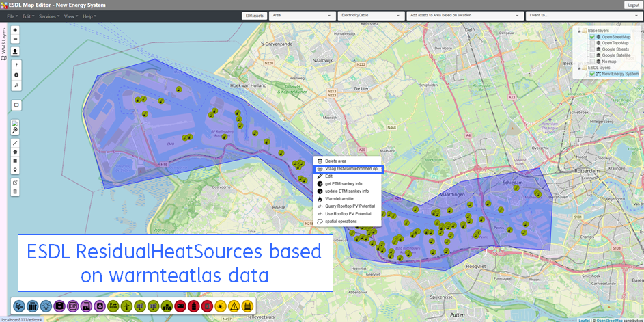Click the map zoom out button
The image size is (644, 322).
[x=16, y=40]
